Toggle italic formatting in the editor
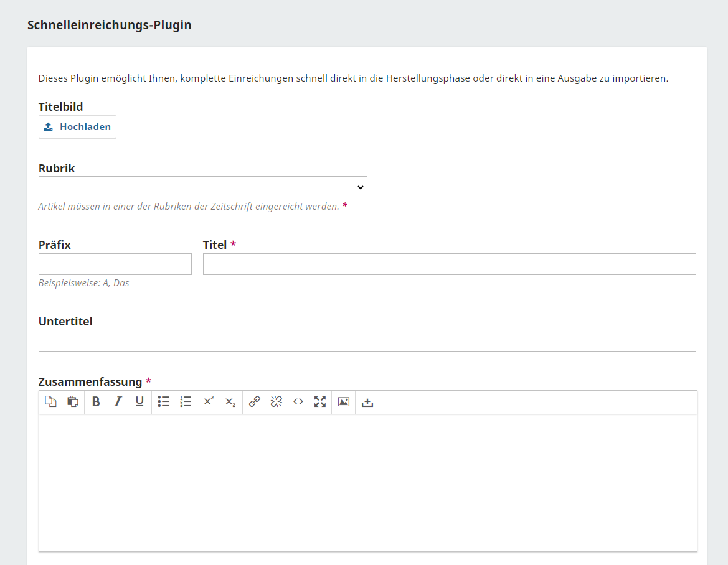 [x=118, y=402]
